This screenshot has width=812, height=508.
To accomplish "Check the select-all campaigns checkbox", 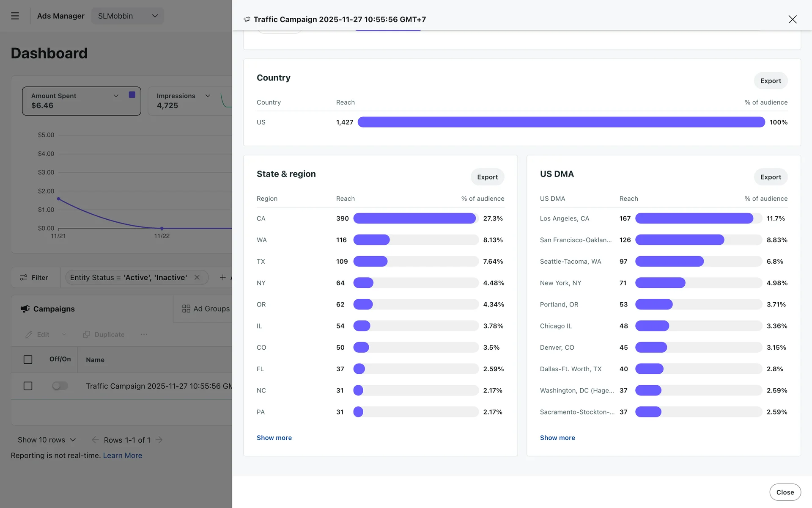I will click(x=28, y=360).
